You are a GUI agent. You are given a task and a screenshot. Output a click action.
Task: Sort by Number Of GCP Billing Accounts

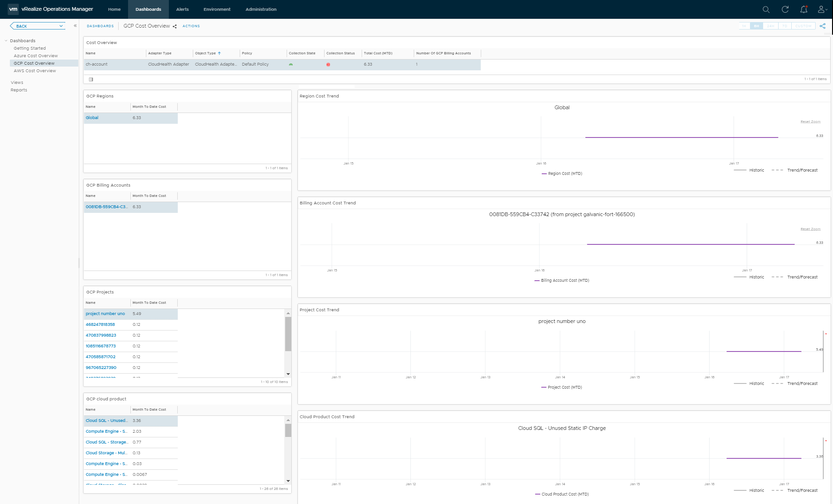(443, 53)
